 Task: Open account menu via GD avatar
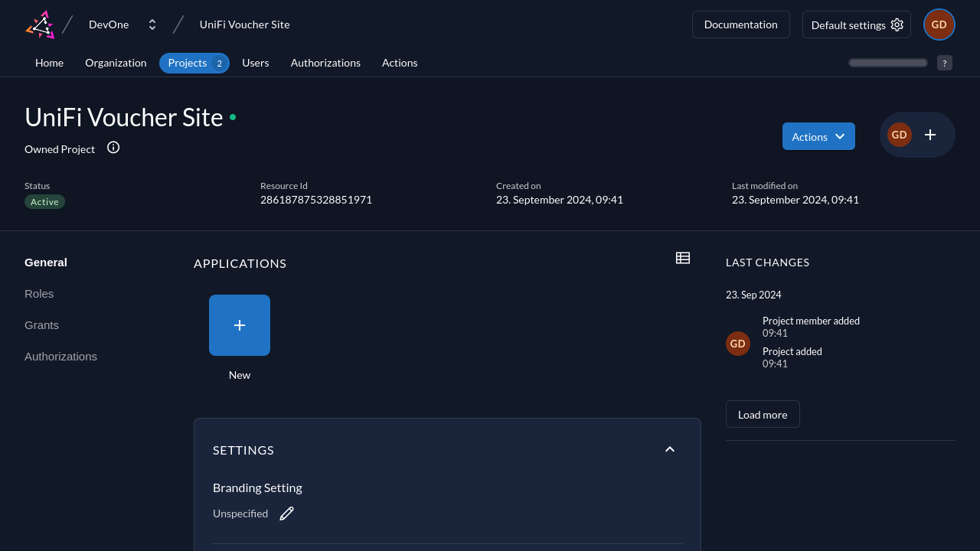point(939,24)
